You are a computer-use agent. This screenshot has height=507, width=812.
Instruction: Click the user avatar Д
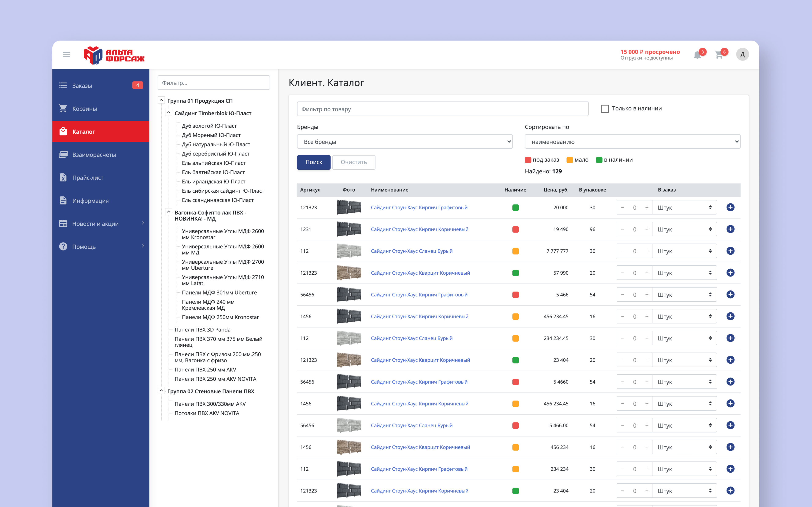742,54
